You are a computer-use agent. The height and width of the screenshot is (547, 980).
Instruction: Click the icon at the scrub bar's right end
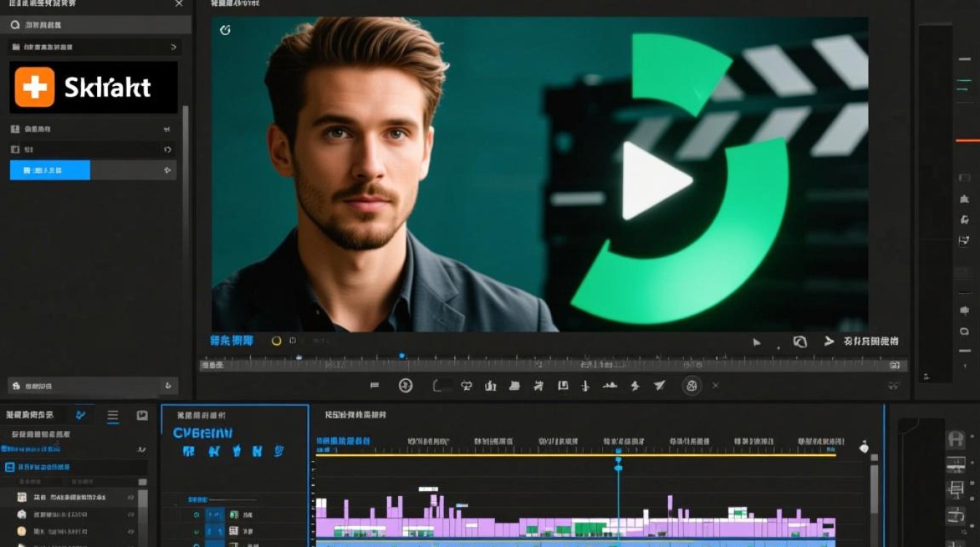(895, 364)
